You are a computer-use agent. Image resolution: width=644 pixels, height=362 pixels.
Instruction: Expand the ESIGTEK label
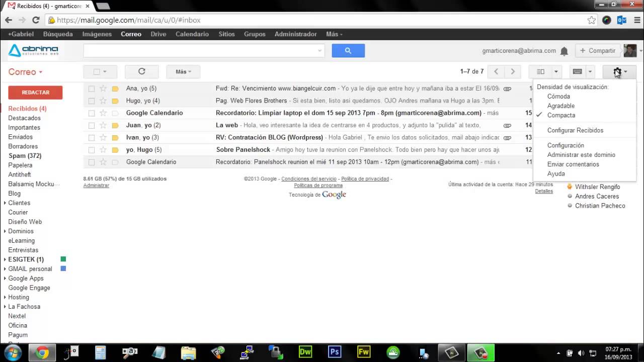(x=5, y=259)
